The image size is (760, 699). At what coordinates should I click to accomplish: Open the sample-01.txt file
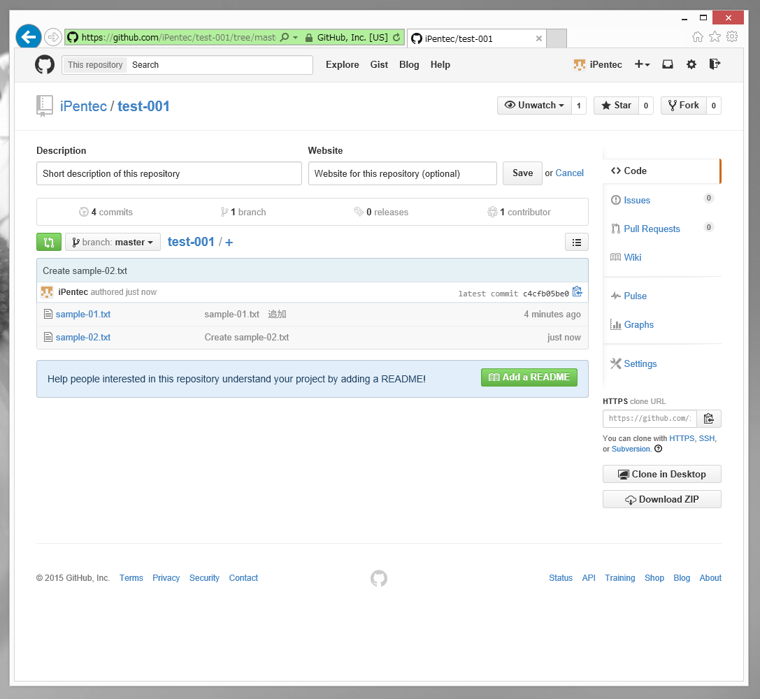pyautogui.click(x=83, y=314)
